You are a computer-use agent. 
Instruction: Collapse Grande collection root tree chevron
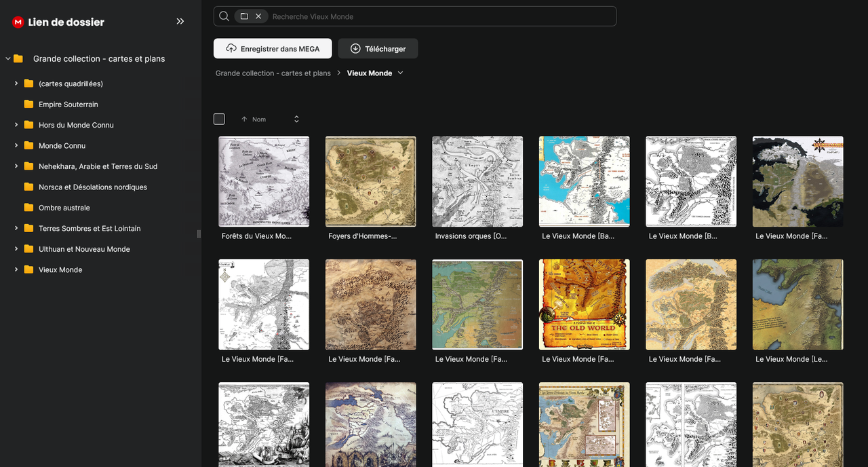[x=8, y=59]
